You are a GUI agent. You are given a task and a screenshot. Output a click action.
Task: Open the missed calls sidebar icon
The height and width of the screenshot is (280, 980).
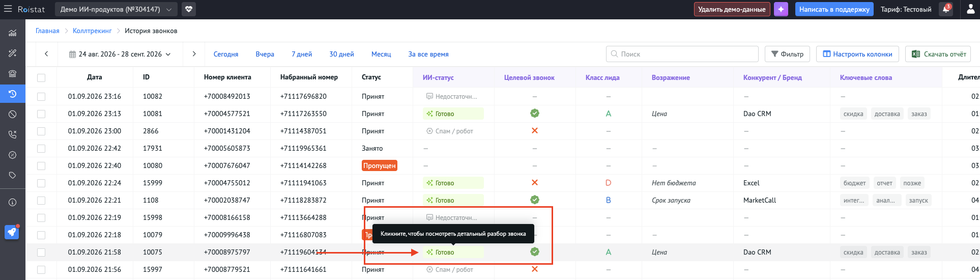tap(13, 135)
